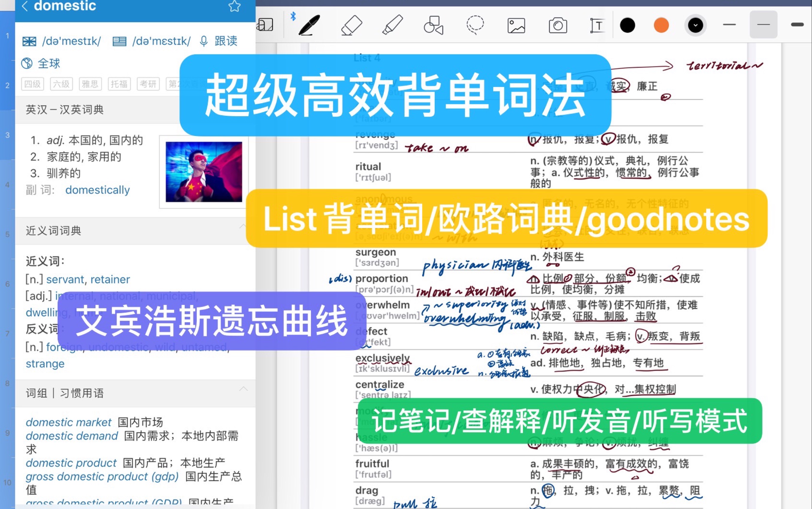Tap the word ritual in the list
Image resolution: width=812 pixels, height=509 pixels.
[368, 167]
